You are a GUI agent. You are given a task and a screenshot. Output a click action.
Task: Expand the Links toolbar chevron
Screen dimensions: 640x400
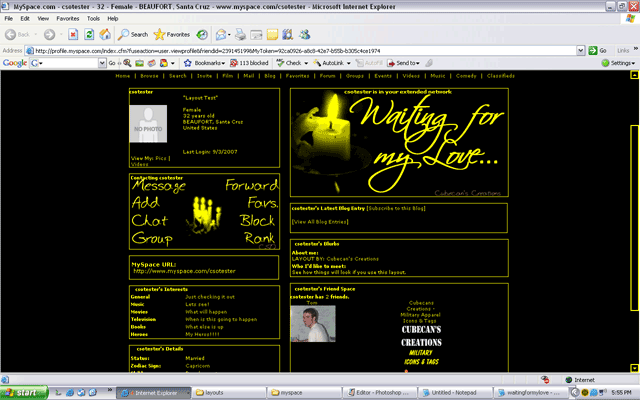click(x=636, y=49)
